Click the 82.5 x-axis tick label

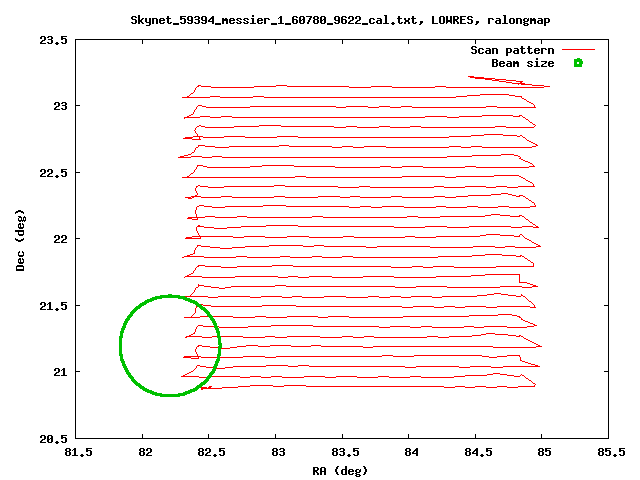tap(211, 452)
